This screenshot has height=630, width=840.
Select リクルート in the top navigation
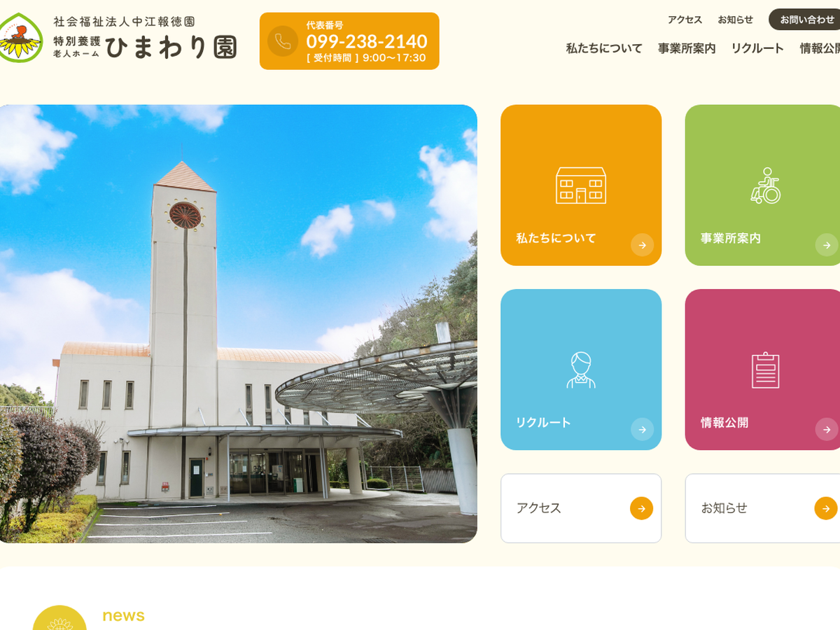(x=757, y=48)
